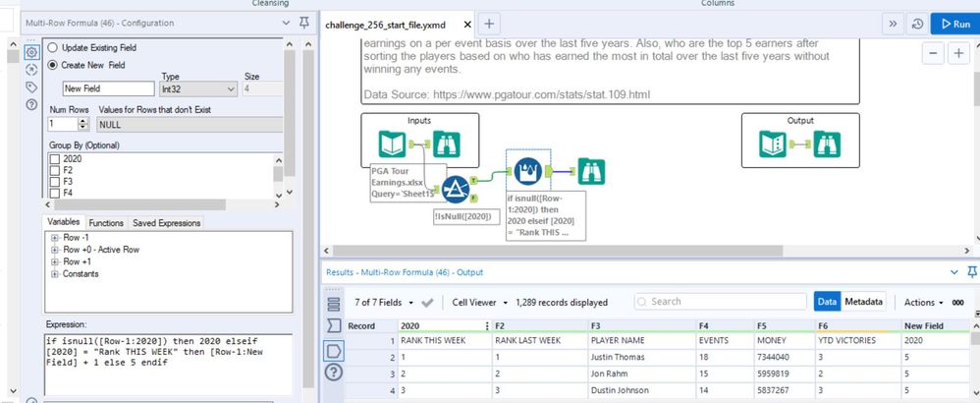Viewport: 980px width, 403px height.
Task: Show field list icon in Results panel
Action: point(334,304)
